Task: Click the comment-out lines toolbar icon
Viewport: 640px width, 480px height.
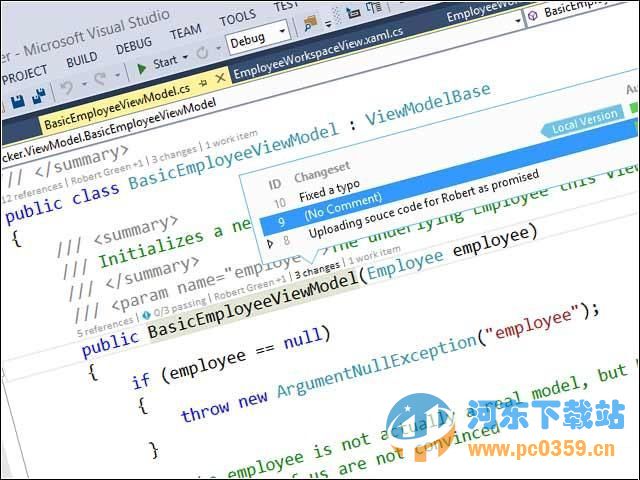Action: [353, 13]
